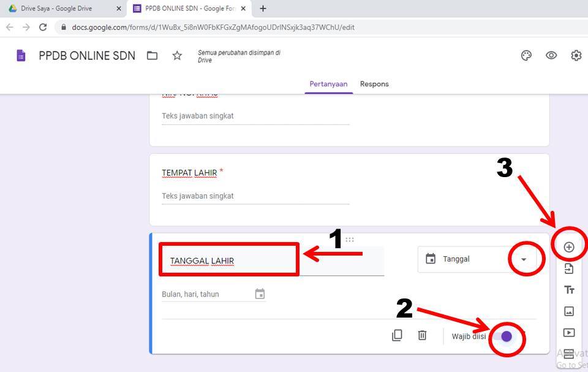Import questions from another form
This screenshot has height=372, width=588.
[x=568, y=268]
